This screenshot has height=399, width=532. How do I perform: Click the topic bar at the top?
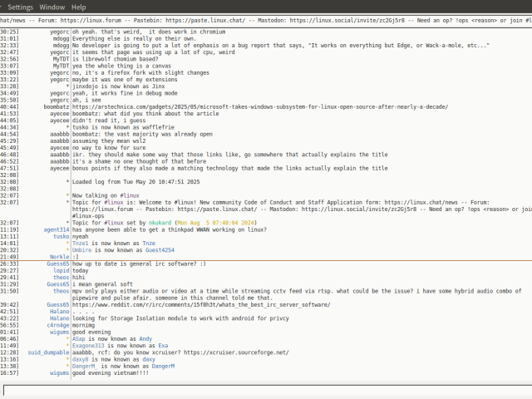(266, 20)
